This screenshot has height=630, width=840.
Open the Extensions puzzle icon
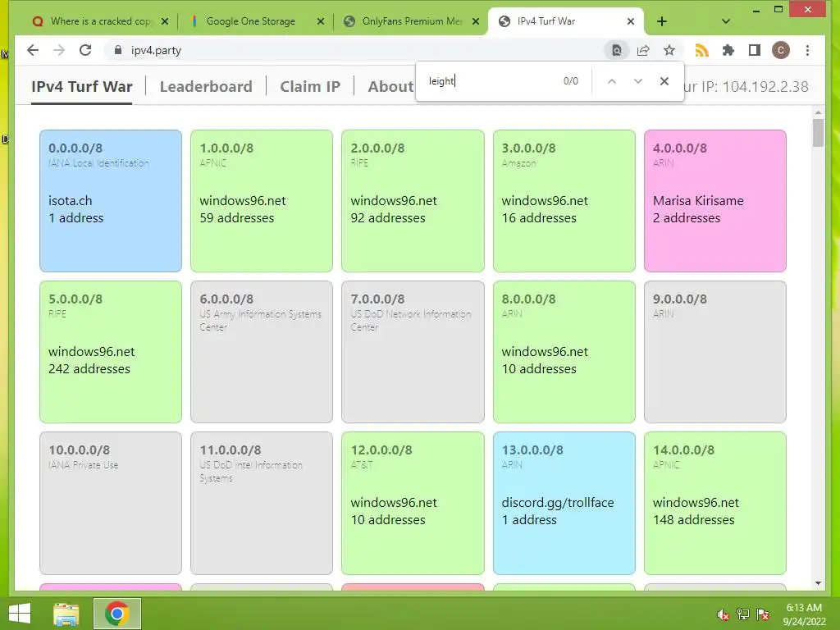coord(728,50)
